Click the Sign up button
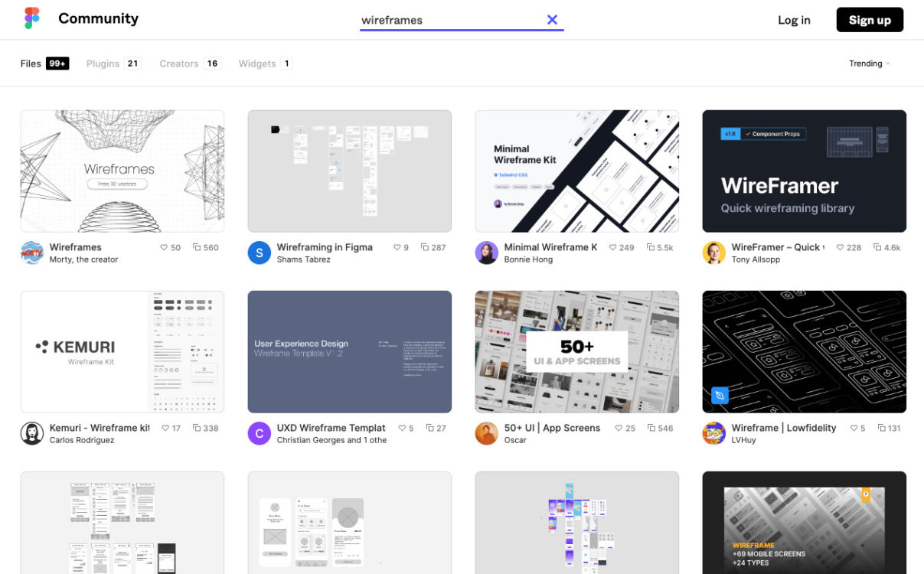The width and height of the screenshot is (924, 574). pos(870,19)
